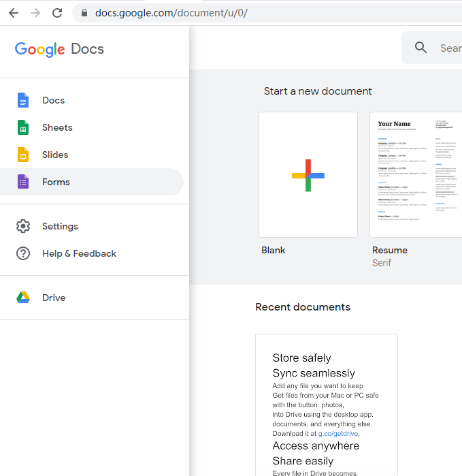The image size is (462, 476).
Task: Open Sheets from the sidebar menu
Action: tap(92, 127)
